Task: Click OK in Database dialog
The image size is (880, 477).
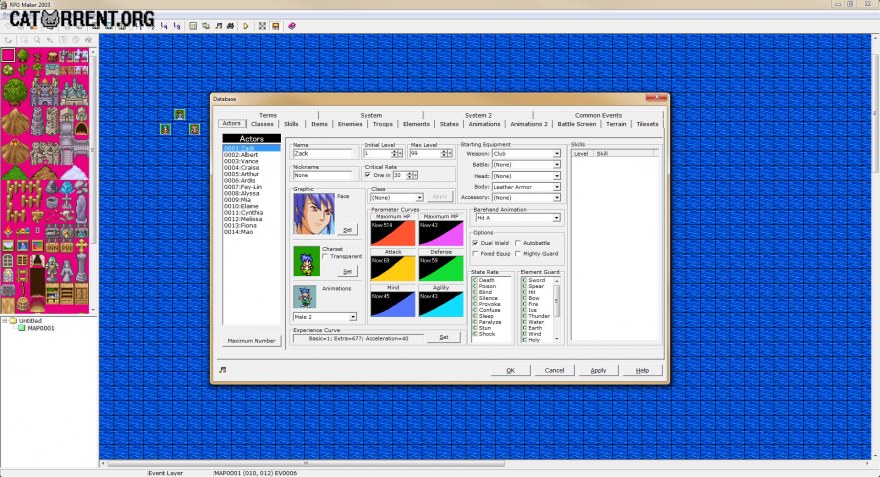Action: click(510, 370)
